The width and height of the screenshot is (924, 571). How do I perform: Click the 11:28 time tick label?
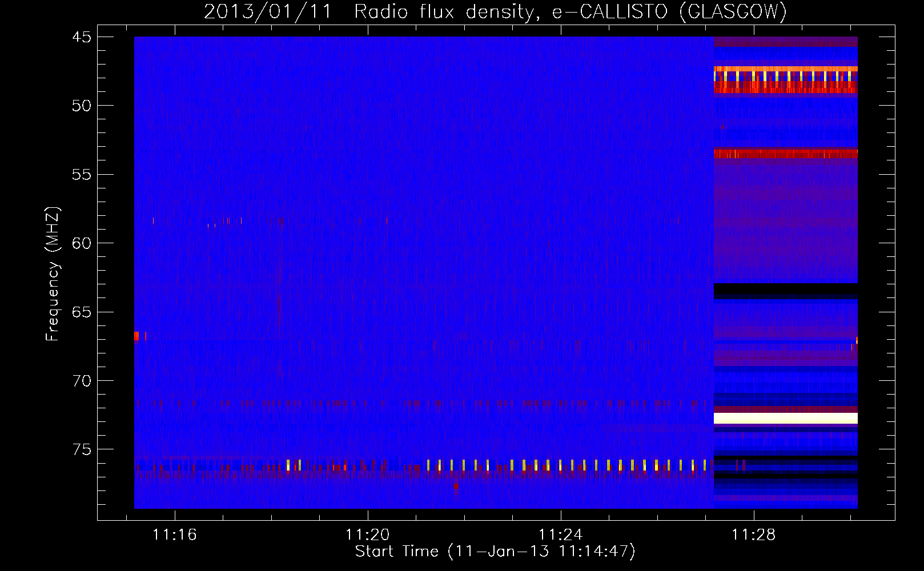(x=754, y=534)
